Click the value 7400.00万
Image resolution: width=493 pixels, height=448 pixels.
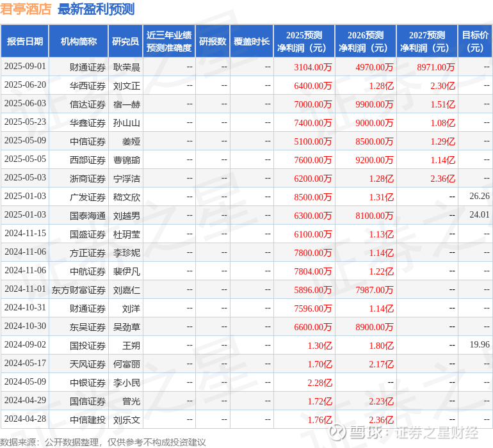(x=313, y=123)
